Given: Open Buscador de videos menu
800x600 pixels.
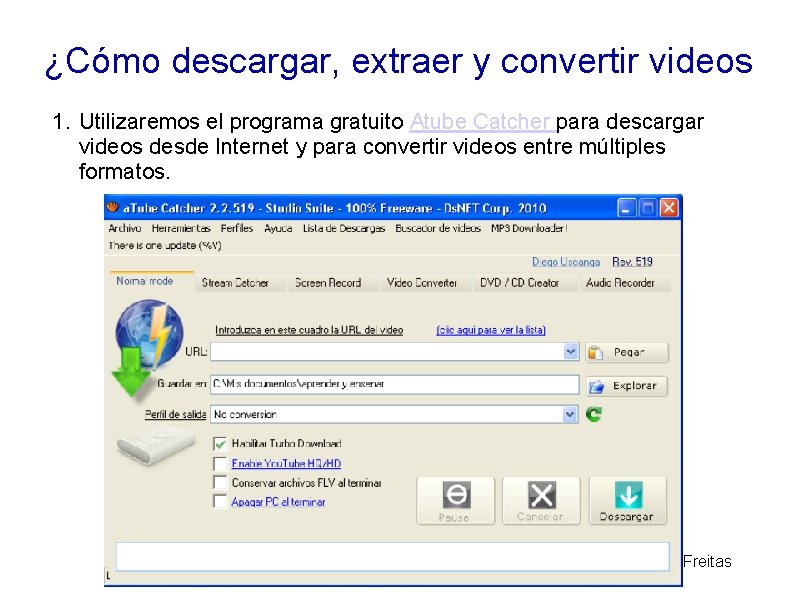Looking at the screenshot, I should click(x=438, y=228).
